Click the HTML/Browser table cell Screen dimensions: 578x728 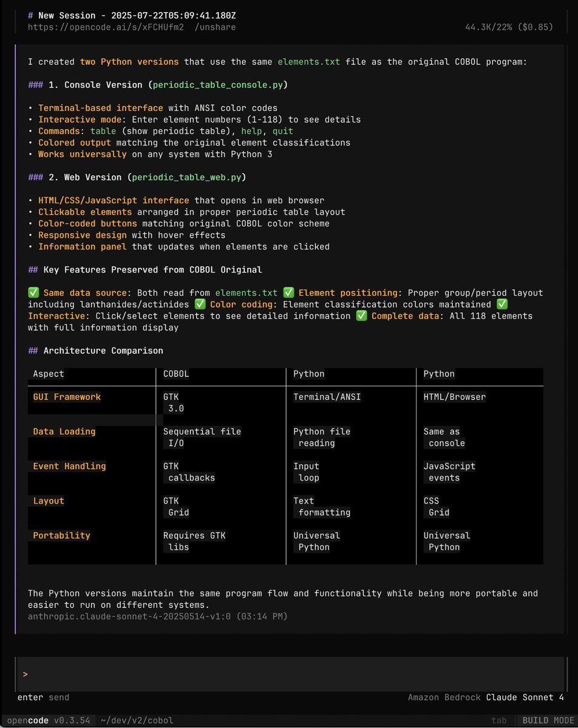click(x=455, y=397)
